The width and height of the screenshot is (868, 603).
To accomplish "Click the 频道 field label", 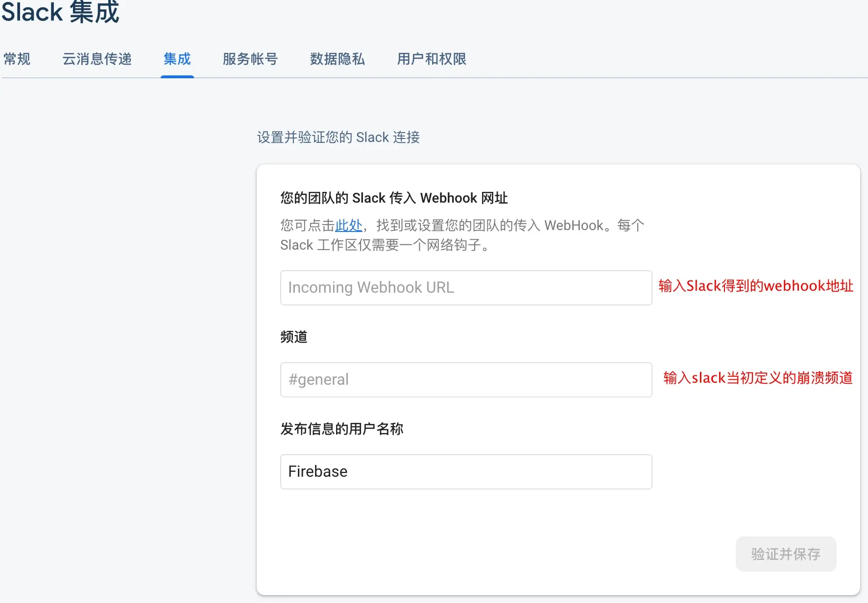I will (294, 337).
